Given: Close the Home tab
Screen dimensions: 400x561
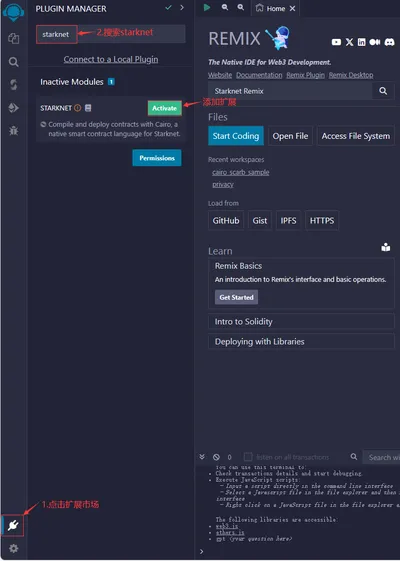Looking at the screenshot, I should (293, 8).
